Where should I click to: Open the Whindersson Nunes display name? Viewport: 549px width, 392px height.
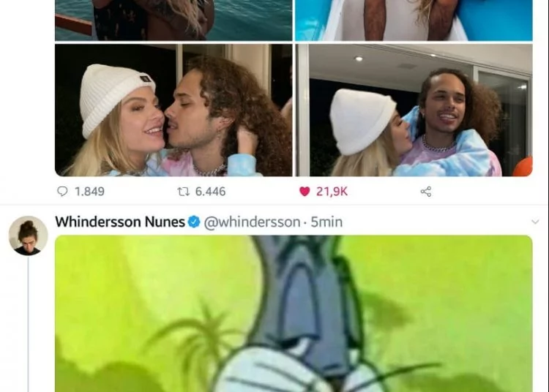tap(120, 222)
